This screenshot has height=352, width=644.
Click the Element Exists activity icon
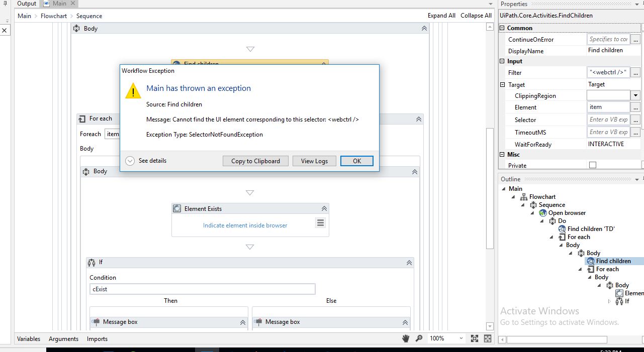click(177, 208)
